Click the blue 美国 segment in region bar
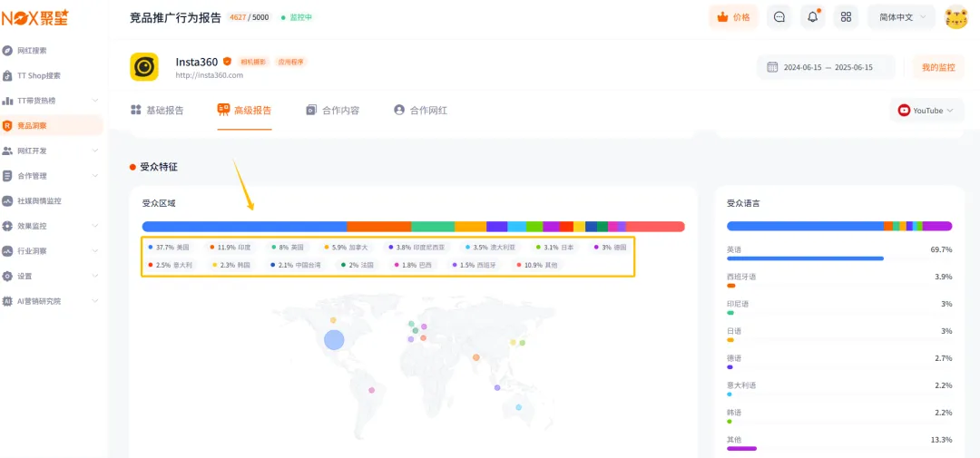This screenshot has width=980, height=458. coord(244,226)
